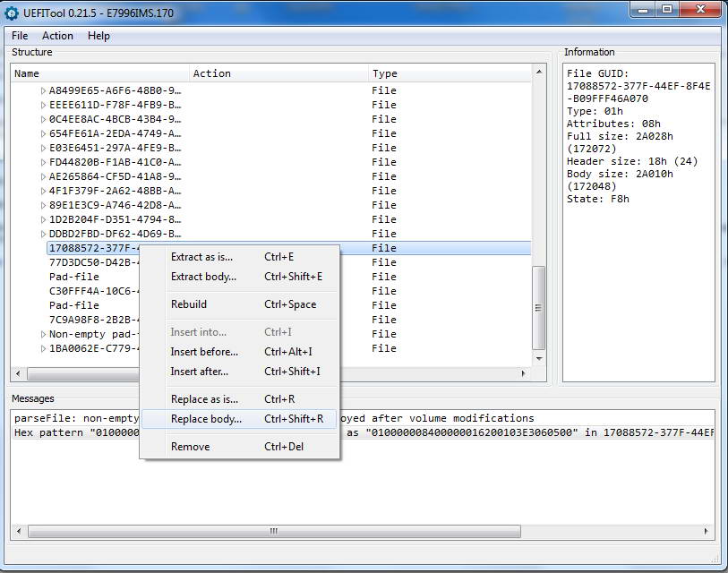Open the Action menu
The image size is (728, 573).
pyautogui.click(x=57, y=36)
